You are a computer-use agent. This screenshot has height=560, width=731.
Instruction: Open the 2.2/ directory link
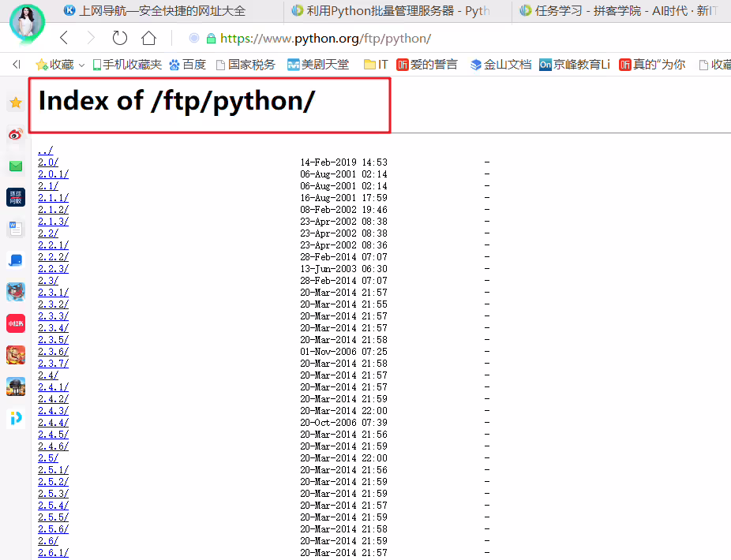[48, 233]
